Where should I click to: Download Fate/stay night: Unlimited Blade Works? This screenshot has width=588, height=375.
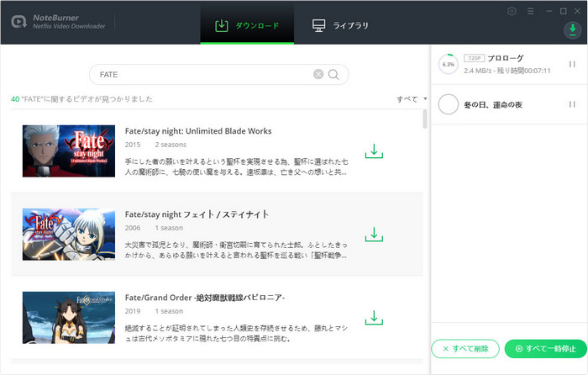(x=374, y=151)
